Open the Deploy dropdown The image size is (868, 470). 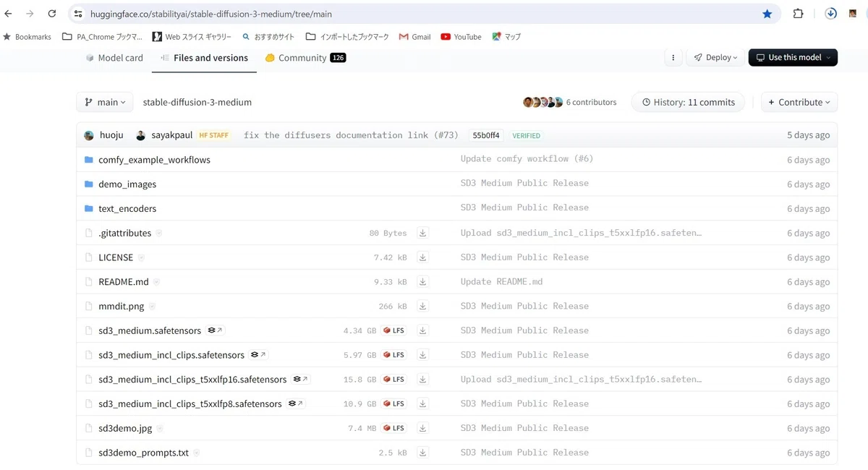pos(715,57)
